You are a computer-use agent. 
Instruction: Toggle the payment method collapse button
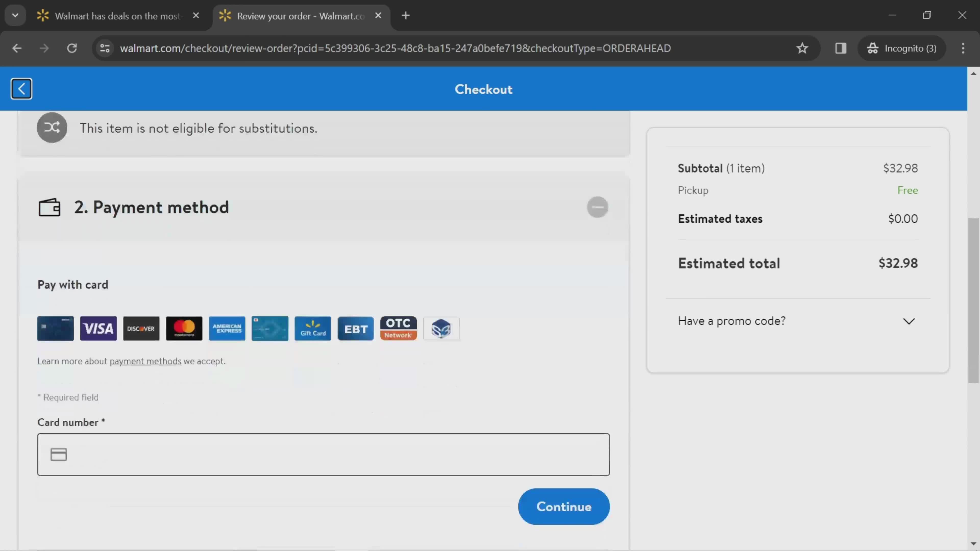[x=597, y=207]
